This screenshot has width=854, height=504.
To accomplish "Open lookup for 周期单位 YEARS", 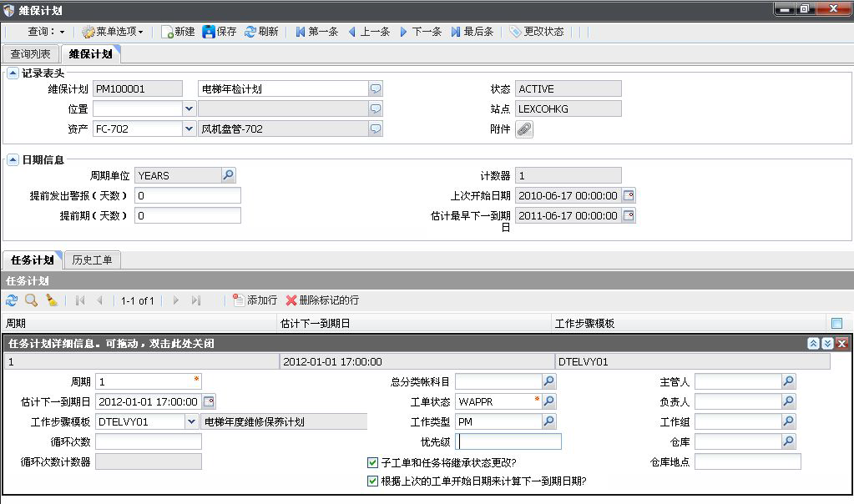I will click(x=228, y=175).
